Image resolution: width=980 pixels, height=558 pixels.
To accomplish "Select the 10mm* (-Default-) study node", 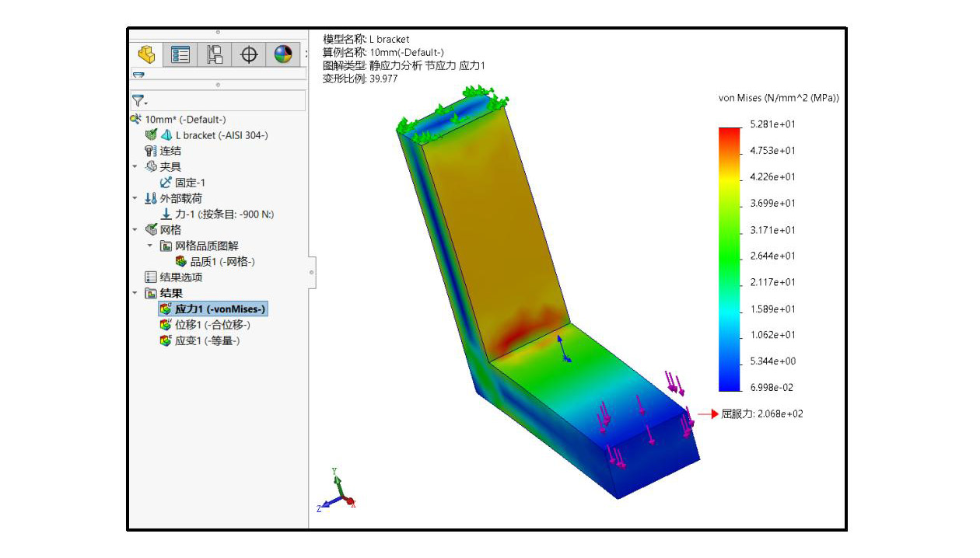I will point(185,120).
